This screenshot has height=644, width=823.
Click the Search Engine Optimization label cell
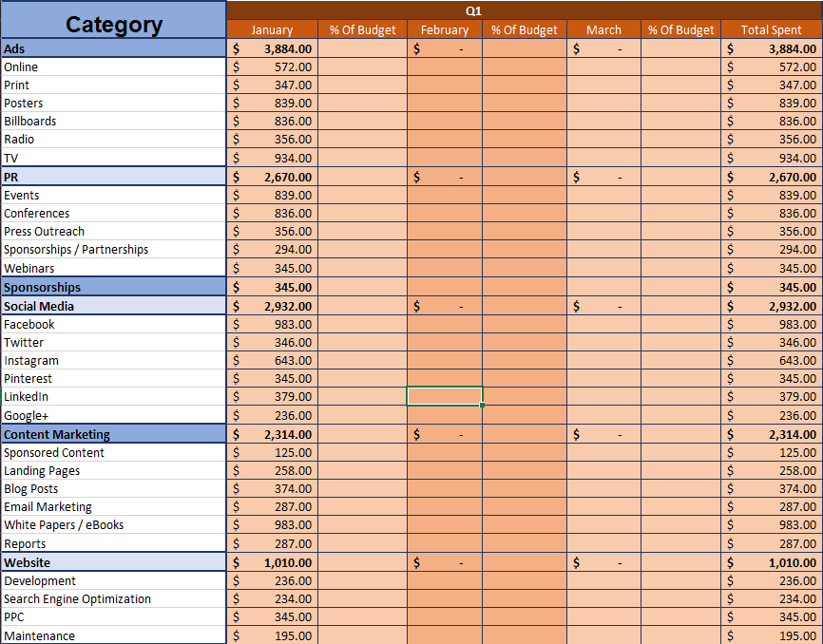pos(113,599)
